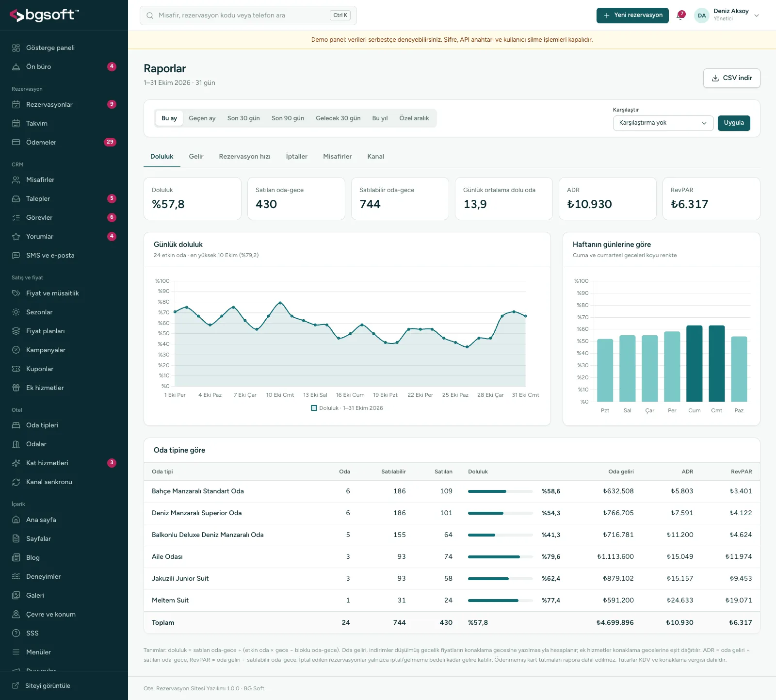This screenshot has height=700, width=776.
Task: Click the Misafirler people icon
Action: click(x=16, y=180)
